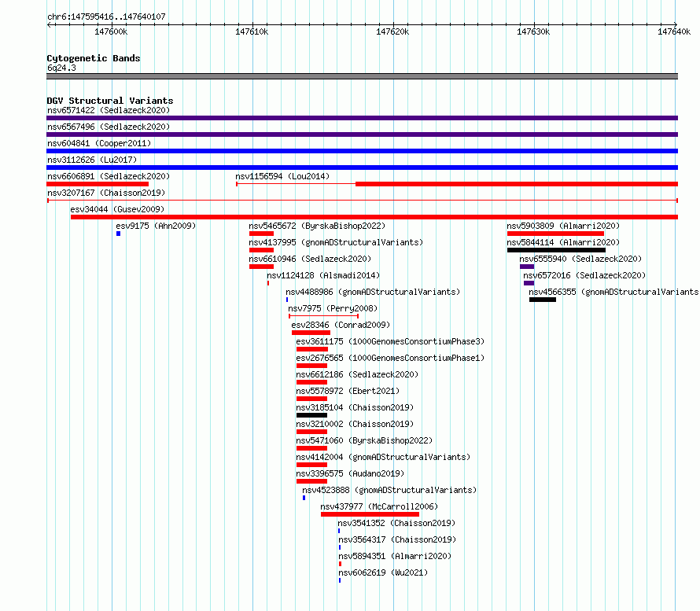Open the nsv604841 (Cooper2011) label
The height and width of the screenshot is (611, 700).
99,143
